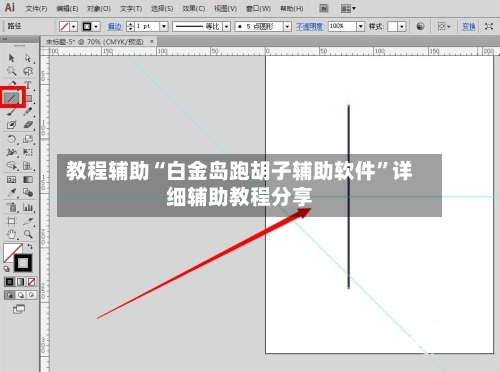Open the fill color dropdown in control bar
The width and height of the screenshot is (500, 372).
coord(74,26)
